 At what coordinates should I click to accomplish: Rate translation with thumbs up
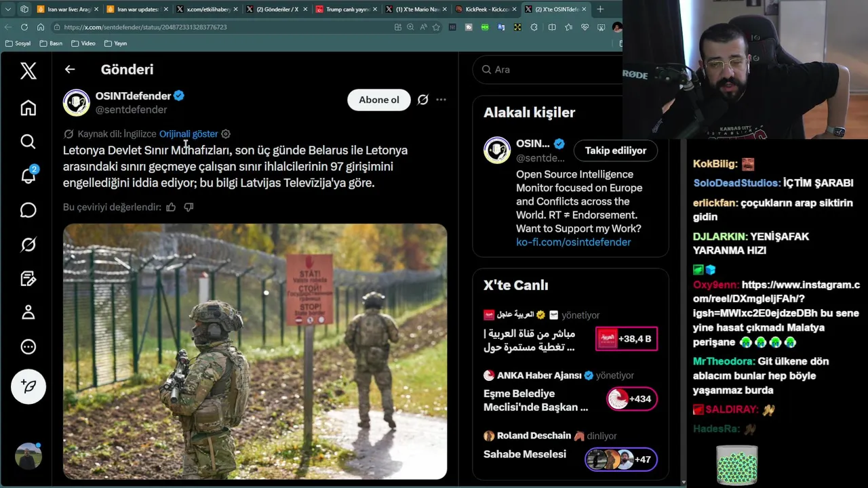pos(171,207)
